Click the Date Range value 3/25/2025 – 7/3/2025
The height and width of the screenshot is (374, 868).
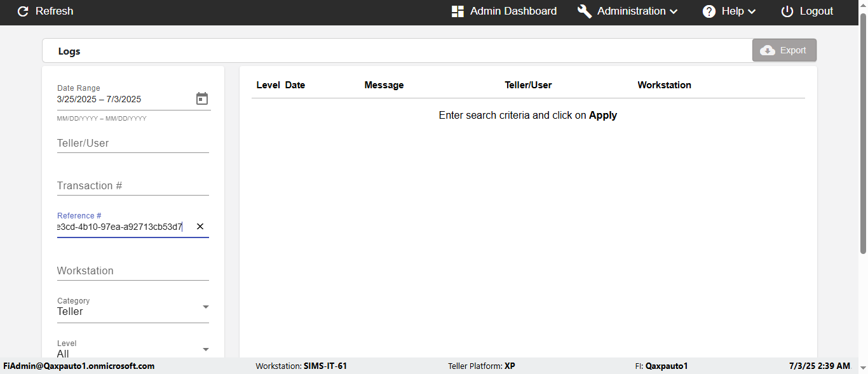99,99
